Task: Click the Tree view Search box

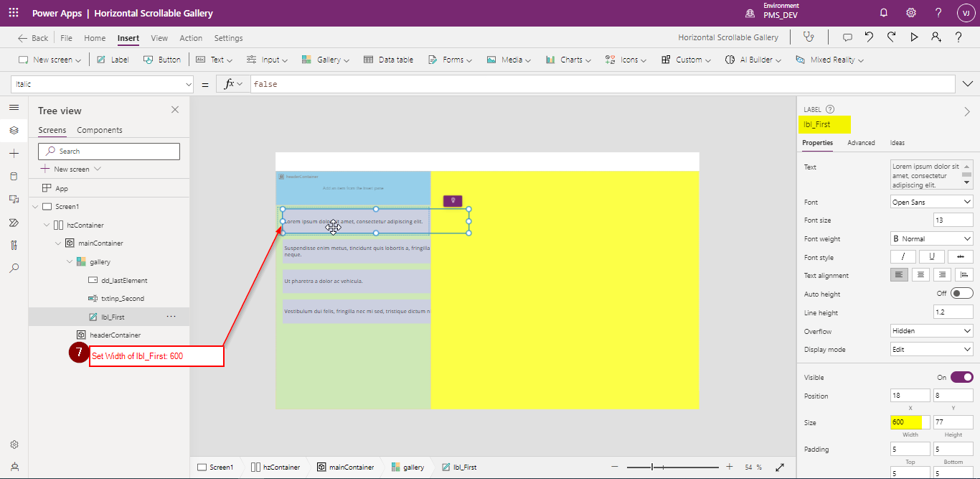Action: tap(109, 151)
